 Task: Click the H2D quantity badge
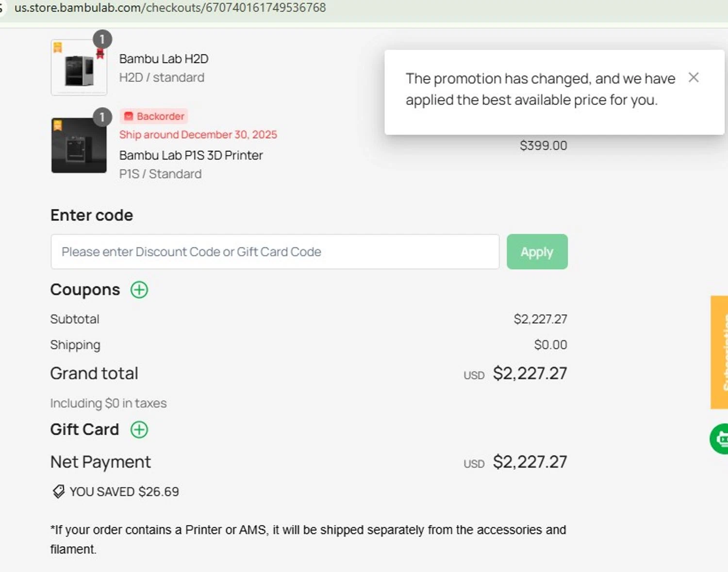(102, 39)
